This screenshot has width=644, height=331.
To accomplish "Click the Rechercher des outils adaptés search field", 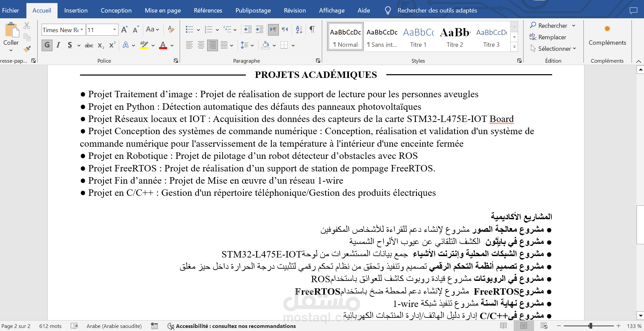I will coord(437,11).
